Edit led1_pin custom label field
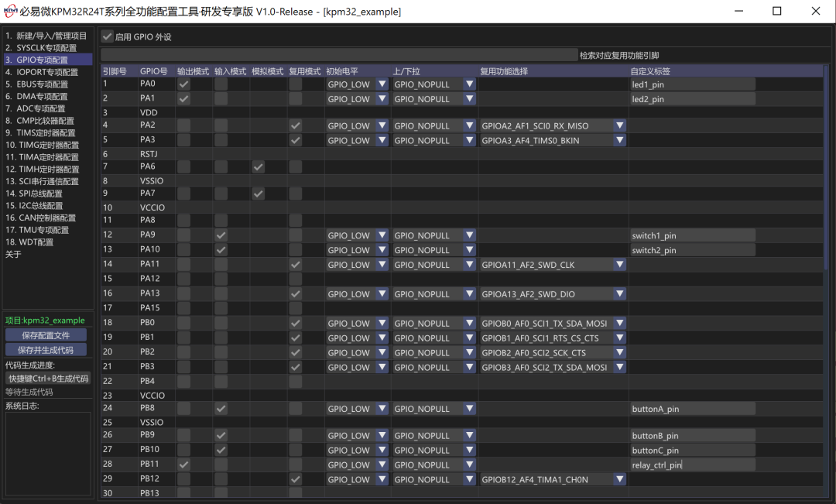The width and height of the screenshot is (836, 504). [693, 84]
